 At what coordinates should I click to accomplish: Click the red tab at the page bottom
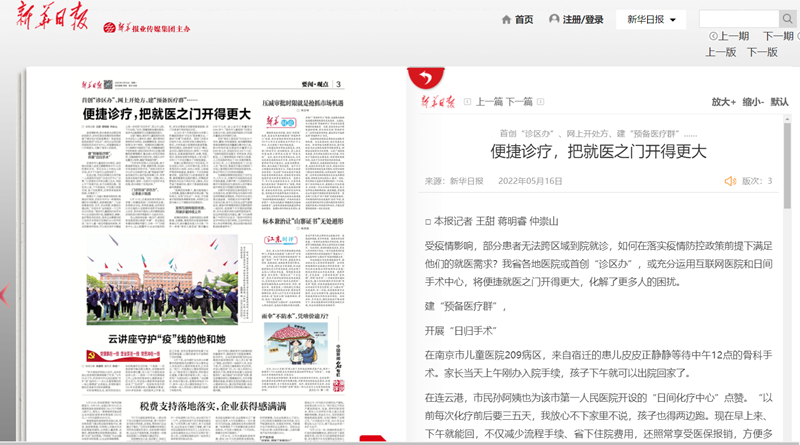(x=373, y=438)
